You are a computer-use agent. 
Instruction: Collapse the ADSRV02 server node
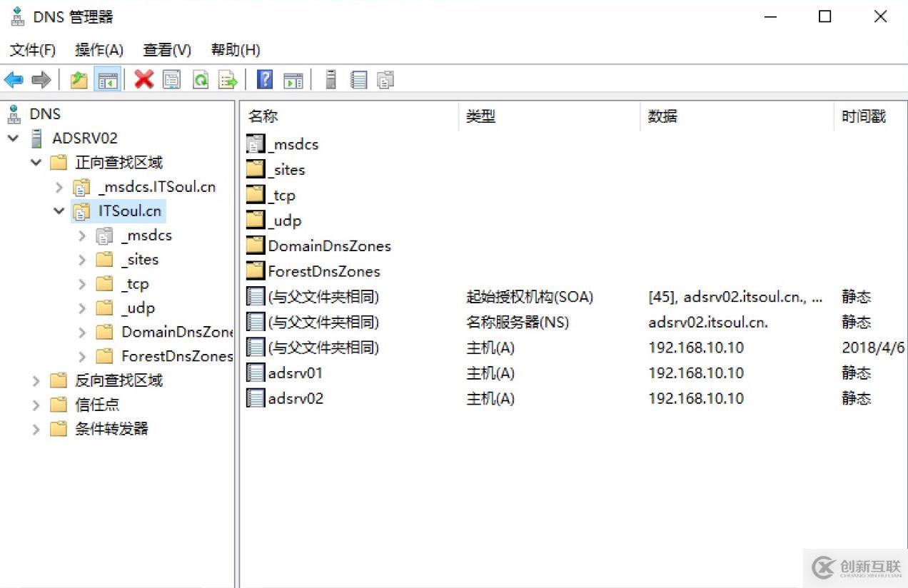click(x=14, y=138)
